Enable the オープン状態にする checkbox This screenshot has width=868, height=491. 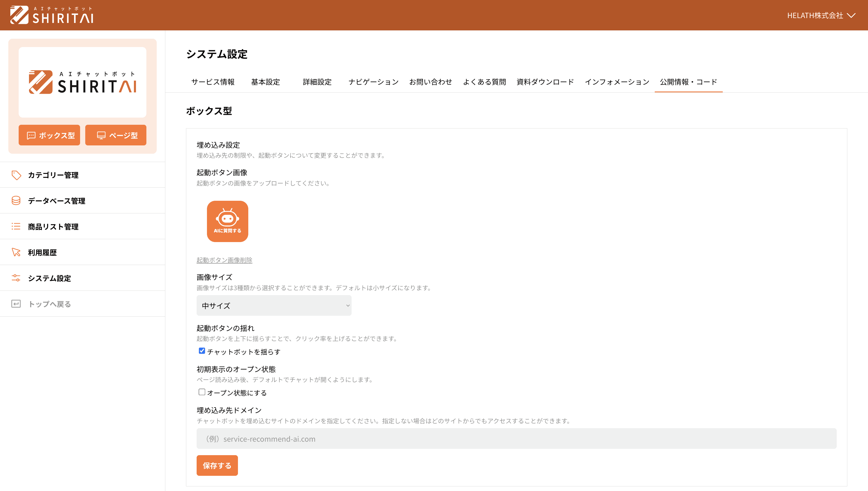[202, 392]
